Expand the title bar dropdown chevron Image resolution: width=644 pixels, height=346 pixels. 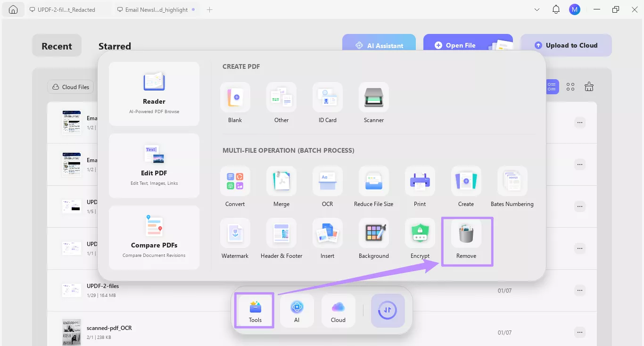(x=537, y=9)
